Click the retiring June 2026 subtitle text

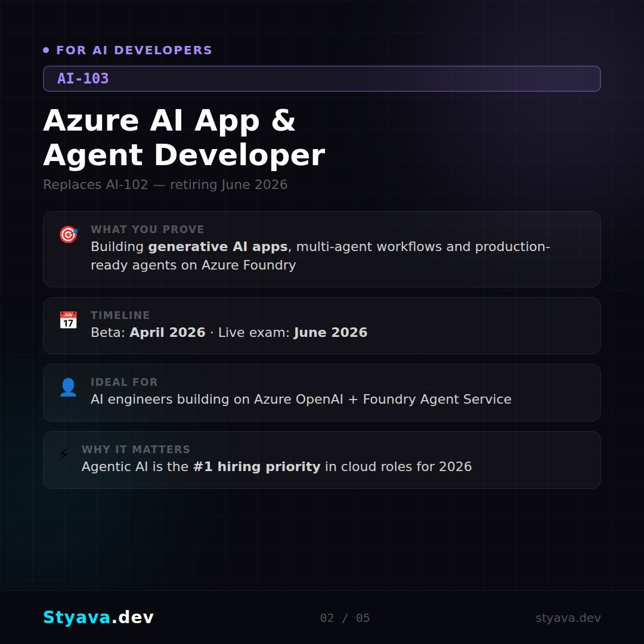(165, 185)
